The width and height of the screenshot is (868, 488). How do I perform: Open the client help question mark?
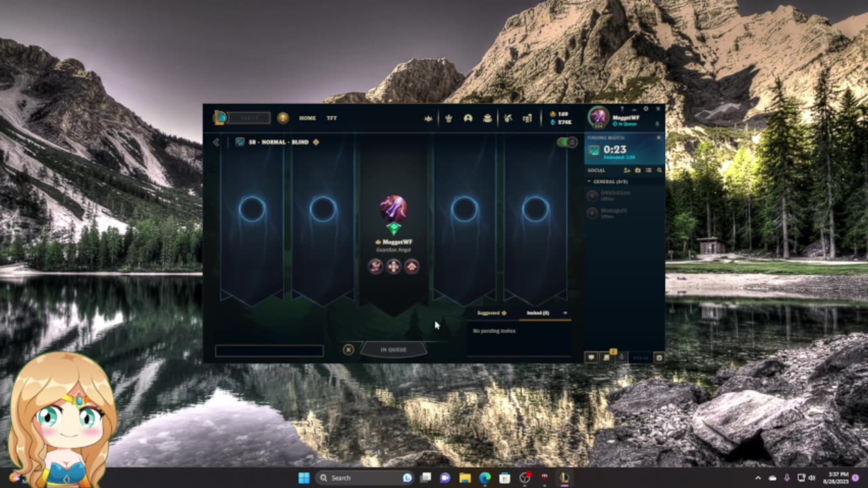[622, 108]
